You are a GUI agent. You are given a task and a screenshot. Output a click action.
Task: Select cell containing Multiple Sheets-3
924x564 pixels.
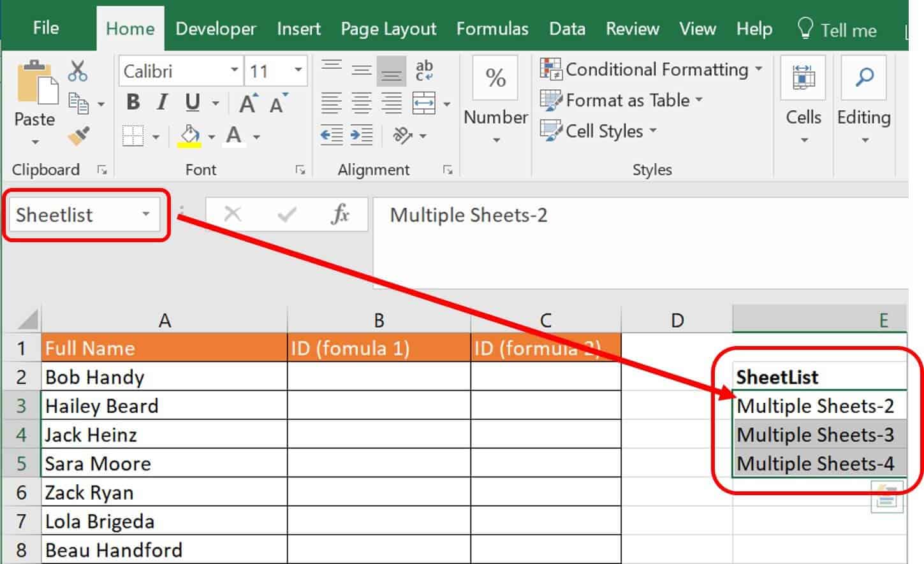(x=815, y=435)
